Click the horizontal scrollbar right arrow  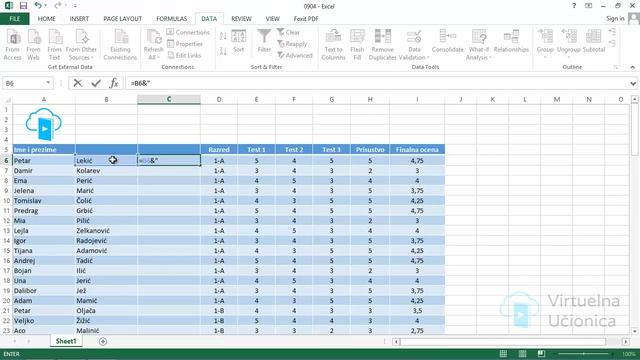625,342
